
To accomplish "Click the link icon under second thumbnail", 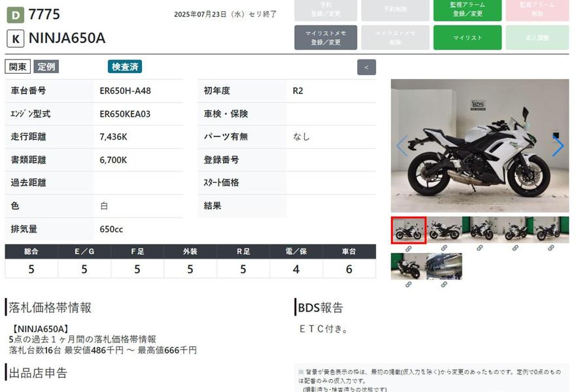I will pos(444,248).
